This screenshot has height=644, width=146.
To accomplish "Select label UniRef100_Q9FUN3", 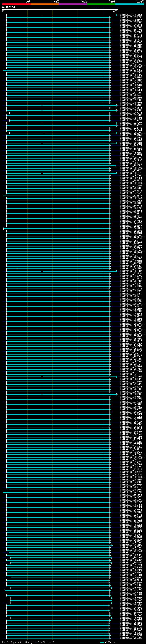I will pos(131,67).
